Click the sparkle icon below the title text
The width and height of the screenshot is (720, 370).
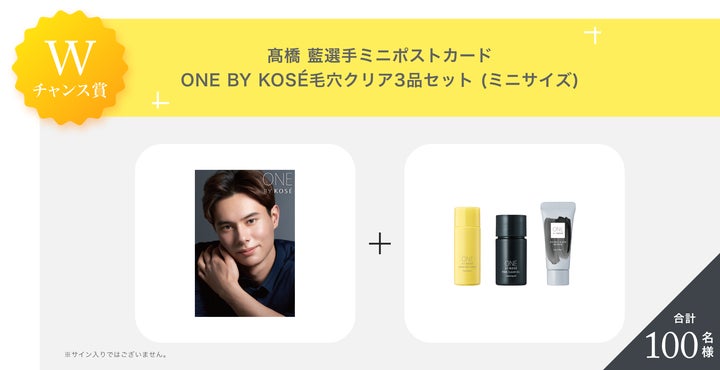[x=160, y=100]
